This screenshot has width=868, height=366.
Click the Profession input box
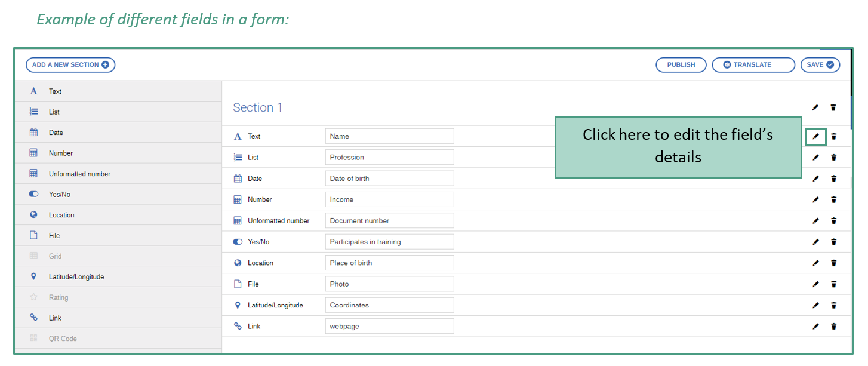pyautogui.click(x=389, y=157)
